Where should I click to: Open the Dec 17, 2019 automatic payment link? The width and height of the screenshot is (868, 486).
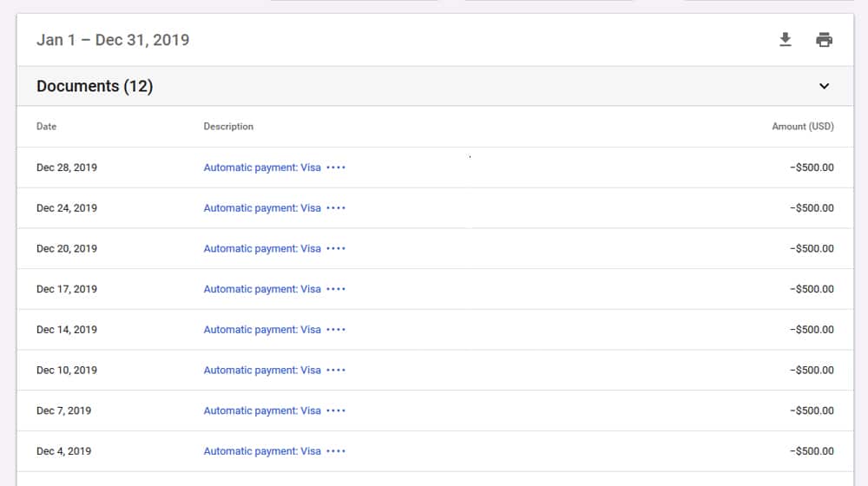tap(274, 289)
